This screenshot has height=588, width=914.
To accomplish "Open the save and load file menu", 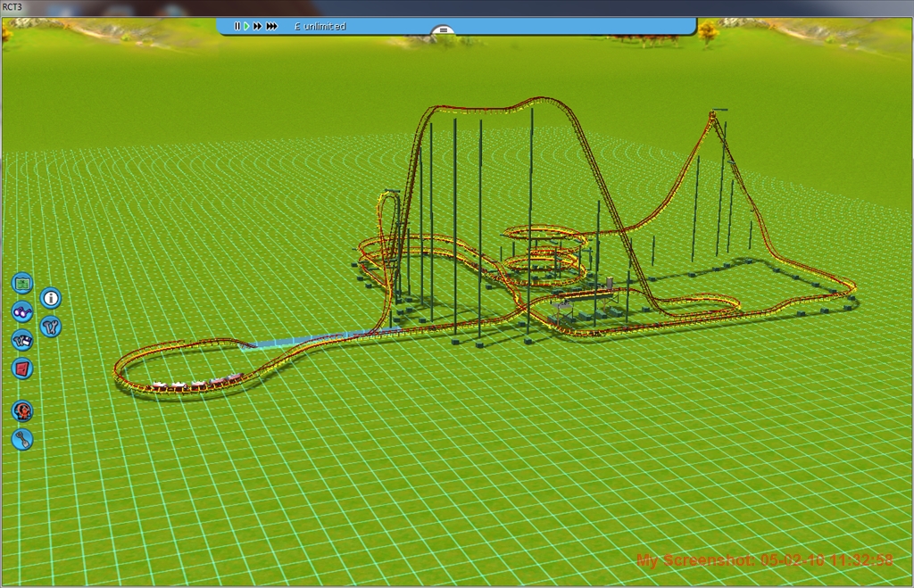I will [x=22, y=340].
